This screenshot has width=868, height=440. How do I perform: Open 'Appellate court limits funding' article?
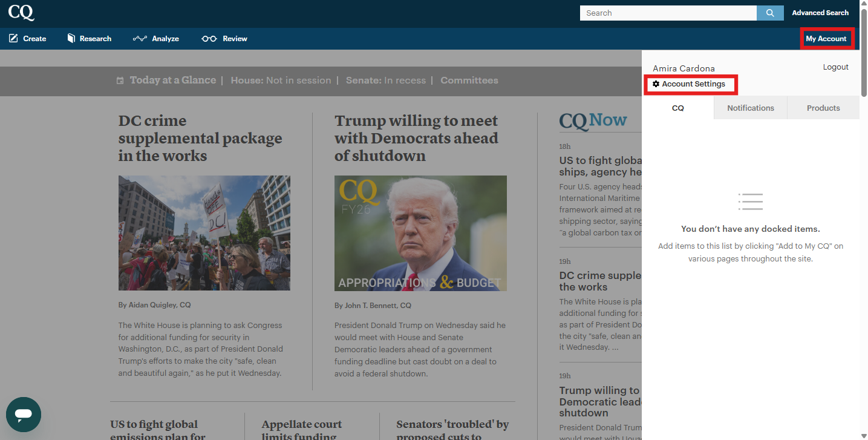[x=302, y=430]
